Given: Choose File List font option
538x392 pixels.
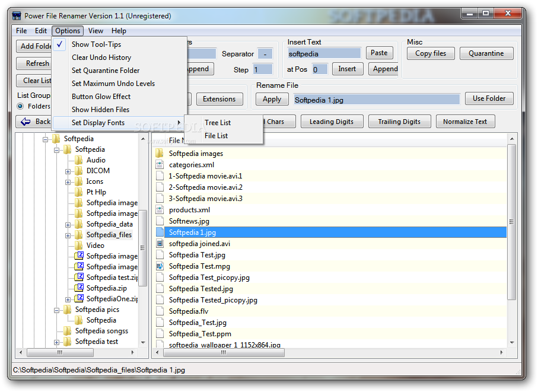Looking at the screenshot, I should (224, 135).
